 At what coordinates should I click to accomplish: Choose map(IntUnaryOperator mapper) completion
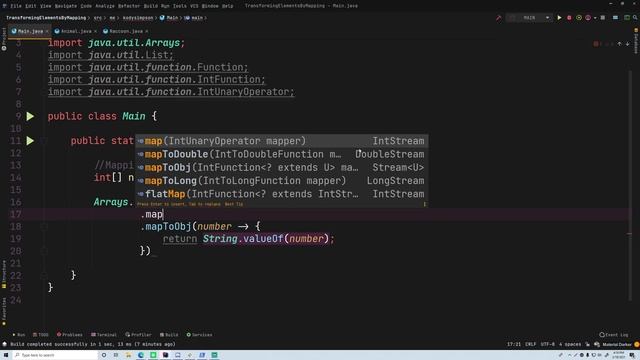[282, 141]
